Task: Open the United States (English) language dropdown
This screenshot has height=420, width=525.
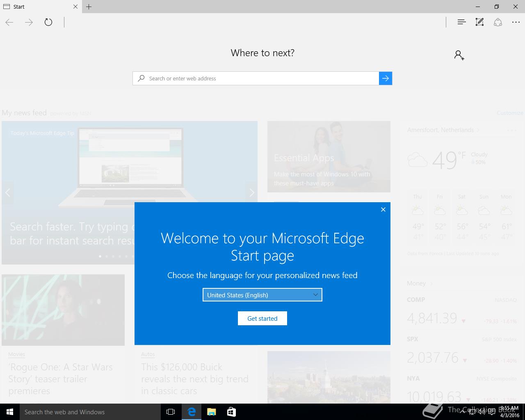Action: point(262,295)
